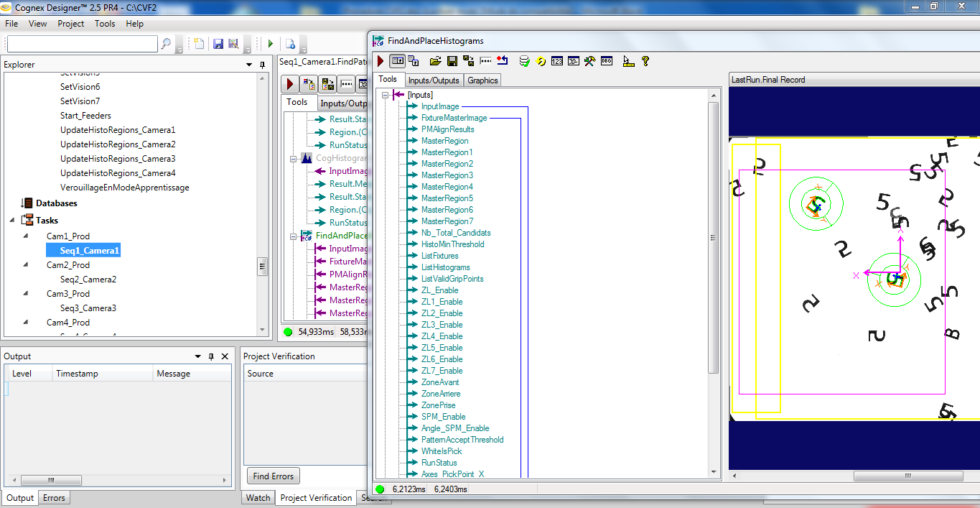Select HistoMinThreshold in the inputs tree

(452, 244)
